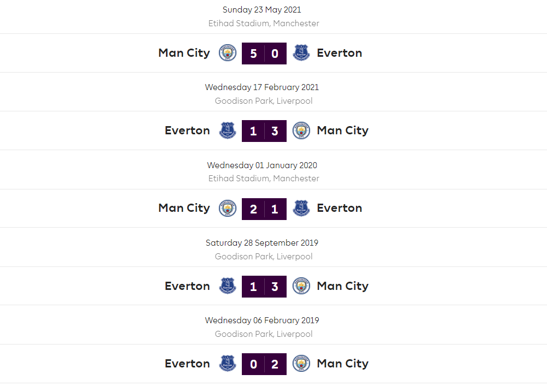Select the 28 September 2019 score 1-3
The image size is (547, 392).
(264, 287)
